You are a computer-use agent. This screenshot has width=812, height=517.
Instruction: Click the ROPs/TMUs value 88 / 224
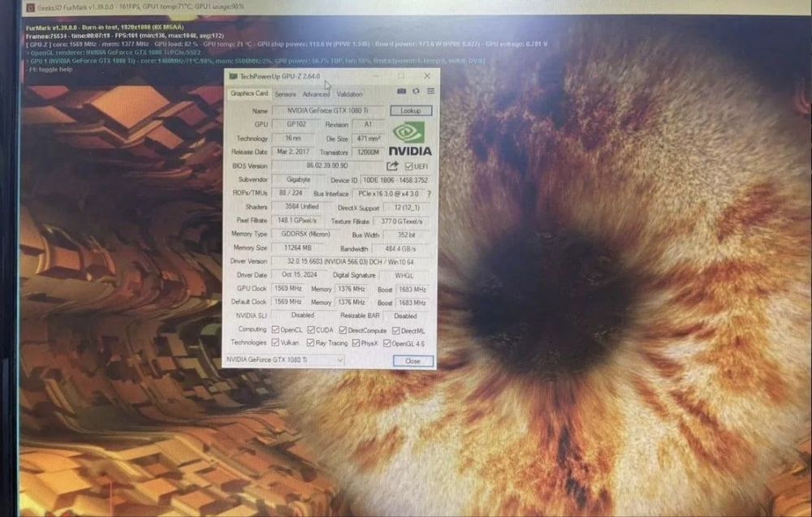[291, 193]
